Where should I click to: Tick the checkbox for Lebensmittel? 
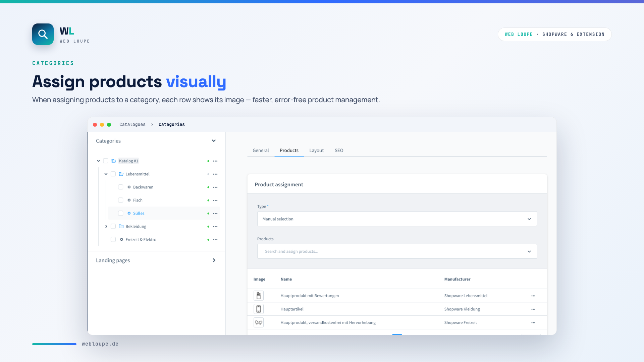113,174
